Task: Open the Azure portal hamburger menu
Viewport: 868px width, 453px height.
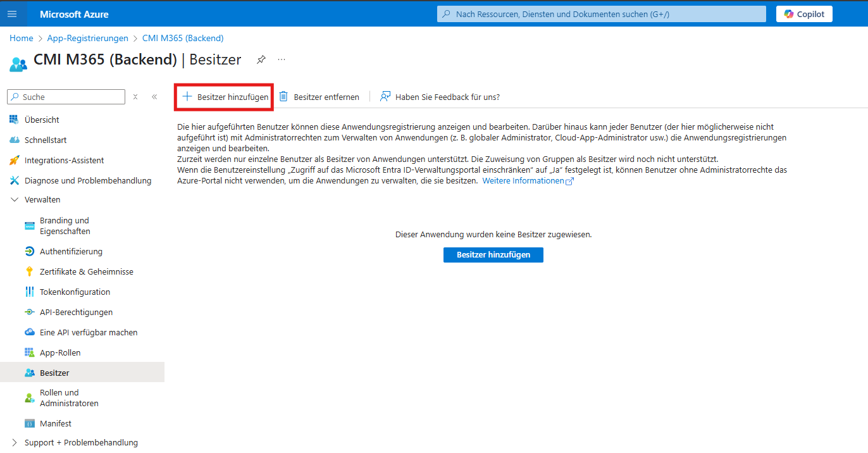Action: [x=12, y=14]
